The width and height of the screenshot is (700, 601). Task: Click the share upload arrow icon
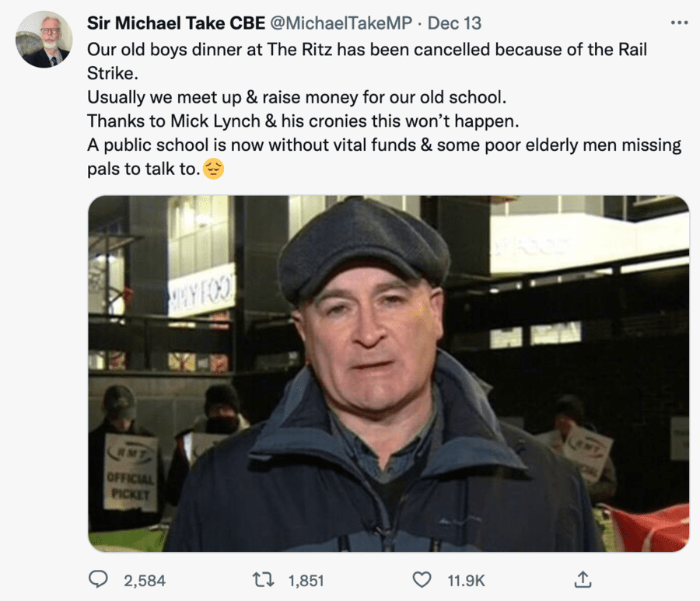[584, 579]
